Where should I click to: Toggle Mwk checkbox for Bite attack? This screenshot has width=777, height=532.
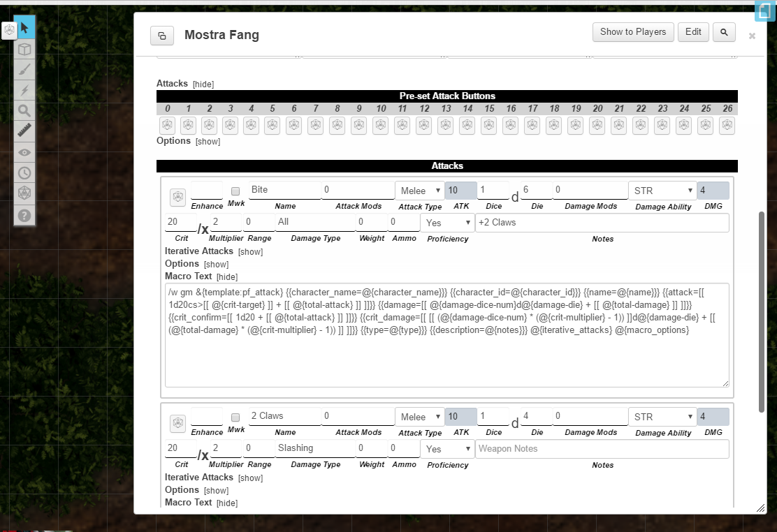pos(235,191)
